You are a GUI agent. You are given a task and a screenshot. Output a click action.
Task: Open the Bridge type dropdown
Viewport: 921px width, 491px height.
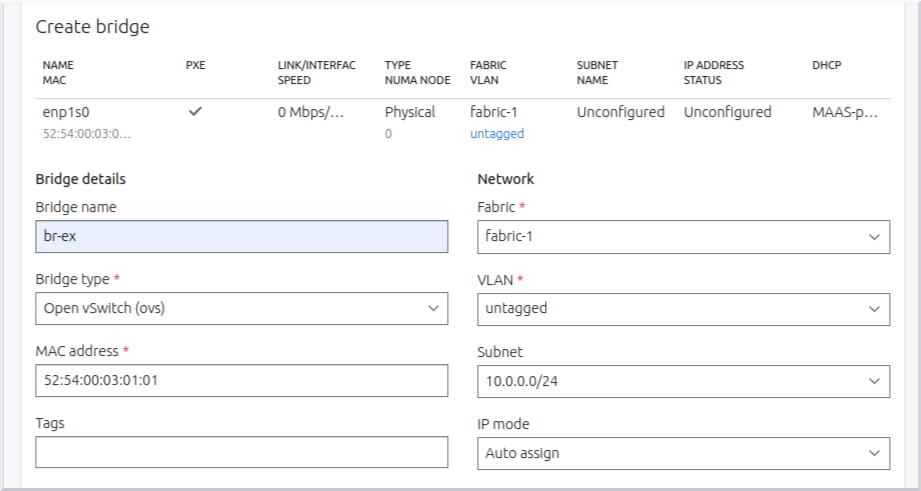241,309
